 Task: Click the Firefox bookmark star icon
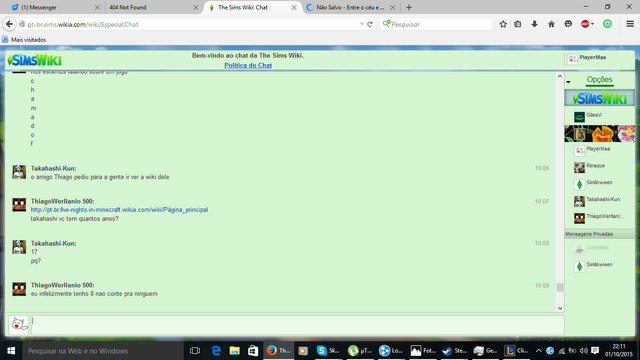[x=503, y=24]
